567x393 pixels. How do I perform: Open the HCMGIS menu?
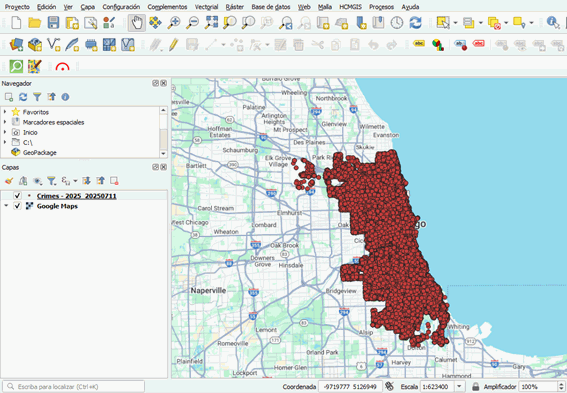(350, 7)
